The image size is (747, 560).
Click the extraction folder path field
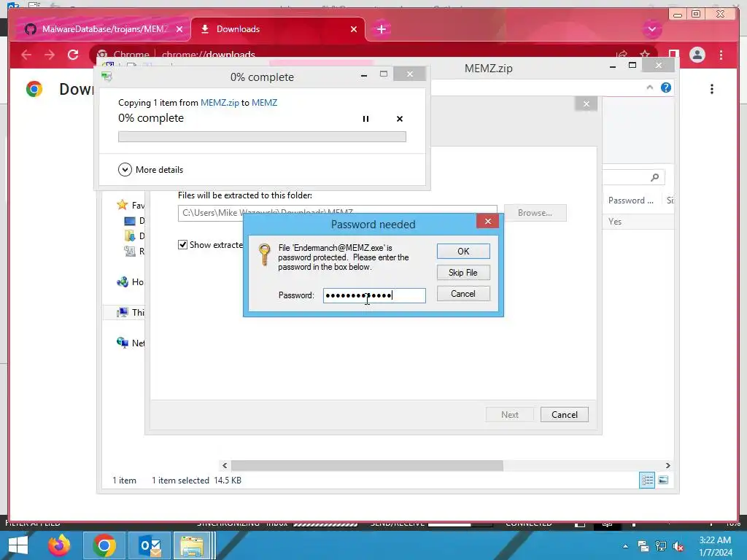(x=337, y=213)
